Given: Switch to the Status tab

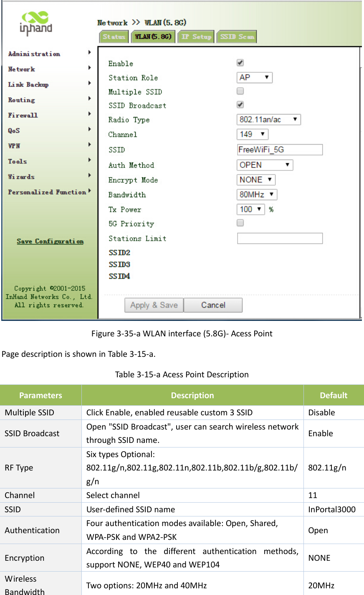Looking at the screenshot, I should click(114, 36).
